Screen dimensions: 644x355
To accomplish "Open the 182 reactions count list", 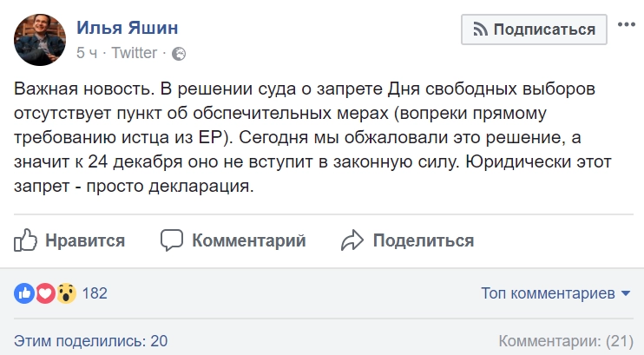I will (94, 293).
